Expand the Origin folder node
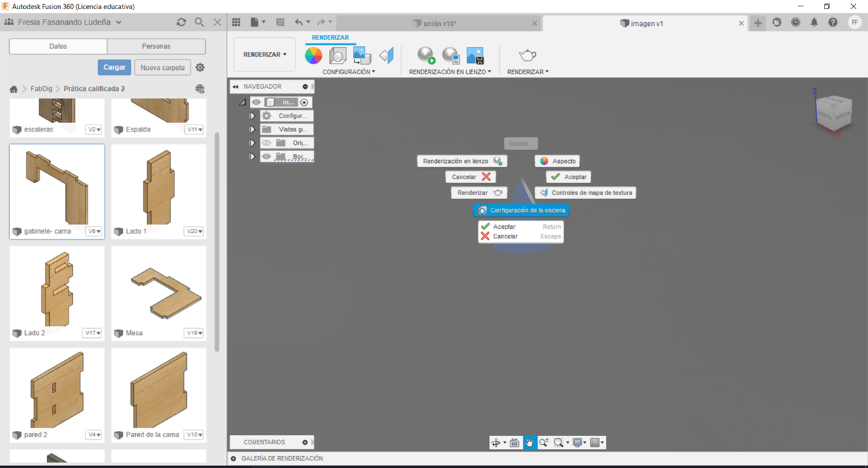This screenshot has height=468, width=868. 252,143
